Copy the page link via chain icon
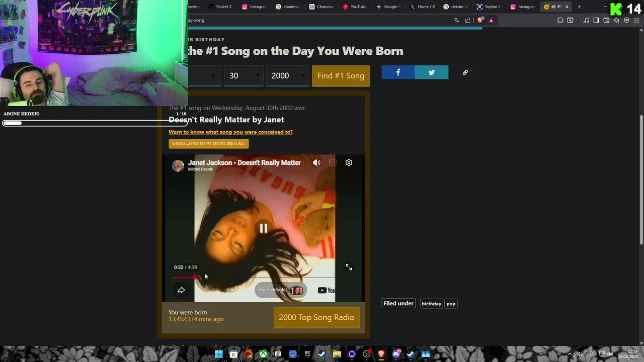Screen dimensions: 644x362 [x=465, y=72]
